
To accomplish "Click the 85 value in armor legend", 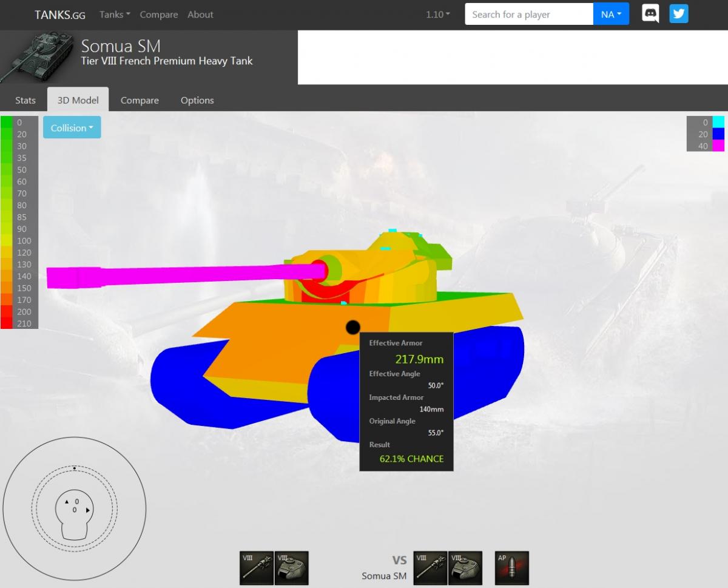I will 22,217.
